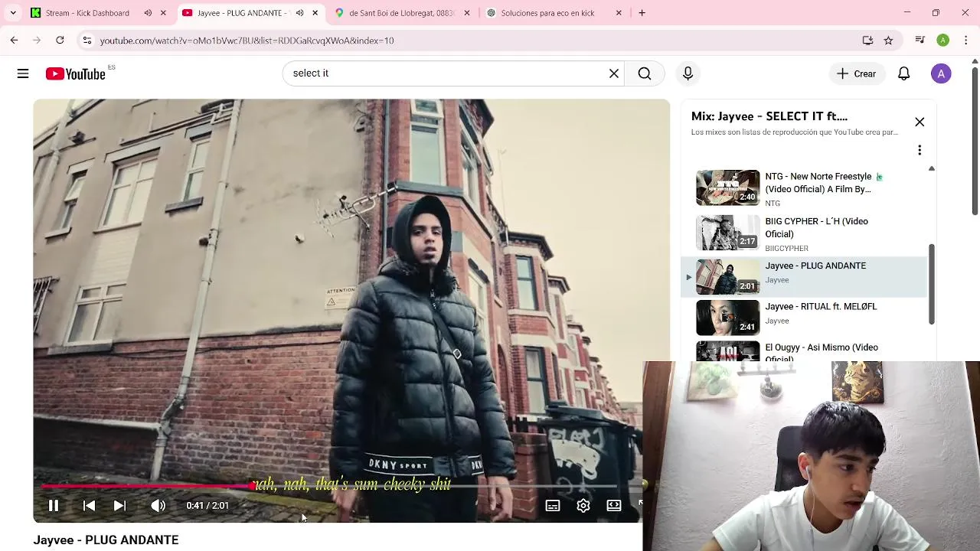Open NTG channel name in playlist
The image size is (980, 551).
click(773, 204)
